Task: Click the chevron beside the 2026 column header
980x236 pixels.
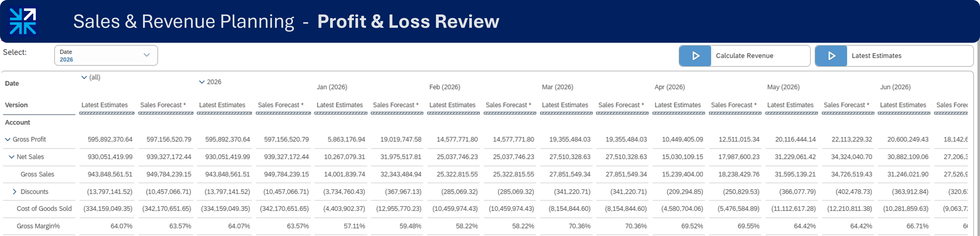Action: [202, 82]
